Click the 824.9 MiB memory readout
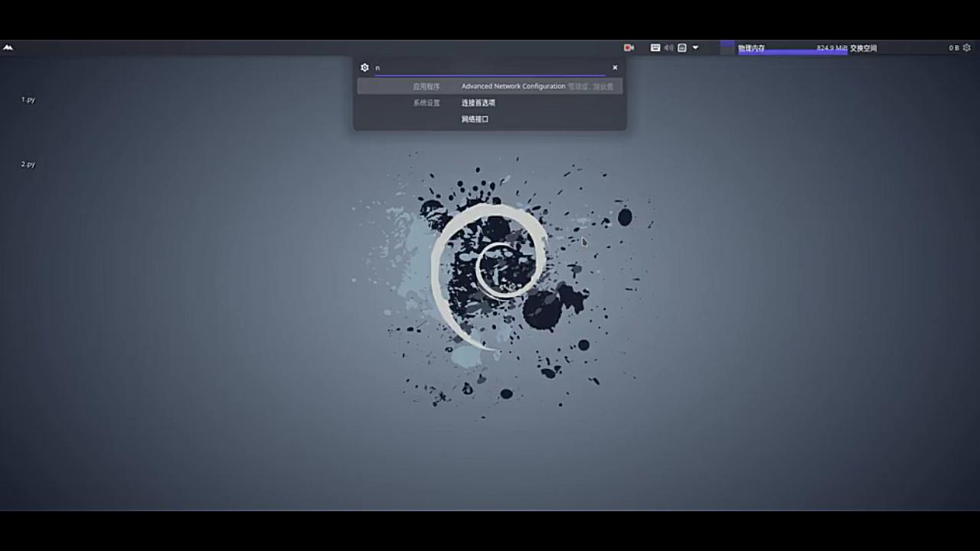The image size is (980, 551). (833, 47)
